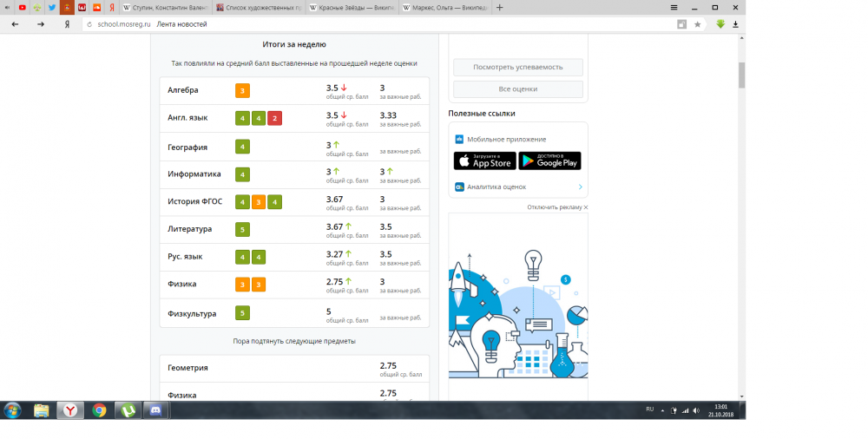Screen dimensions: 868x439
Task: Close the ad via Отключить рекламу
Action: (x=556, y=207)
